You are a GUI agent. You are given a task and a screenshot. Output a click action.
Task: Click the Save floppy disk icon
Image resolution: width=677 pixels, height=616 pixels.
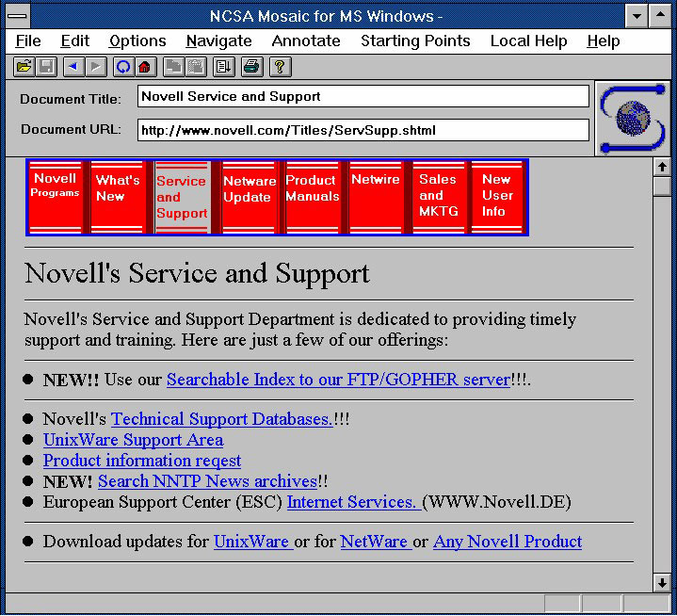46,67
